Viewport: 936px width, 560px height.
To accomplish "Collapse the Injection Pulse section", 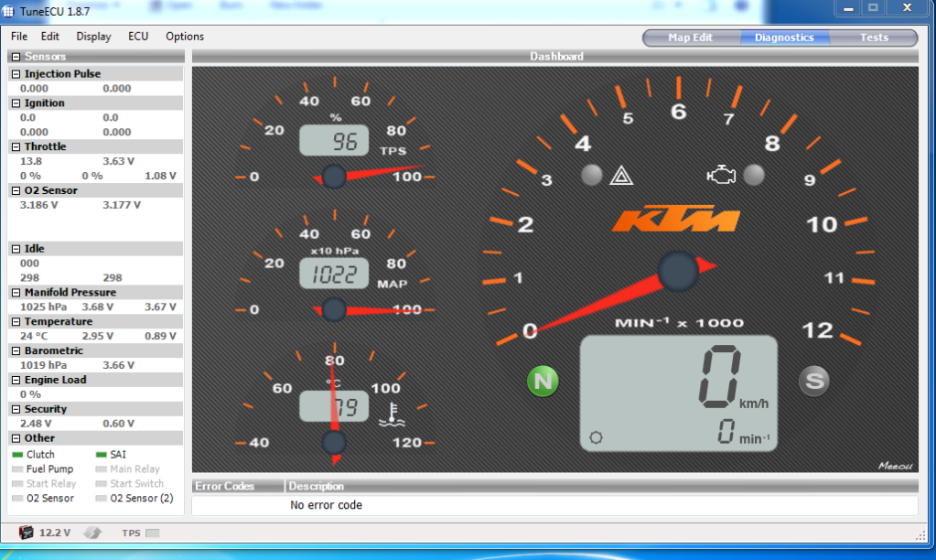I will pos(16,74).
